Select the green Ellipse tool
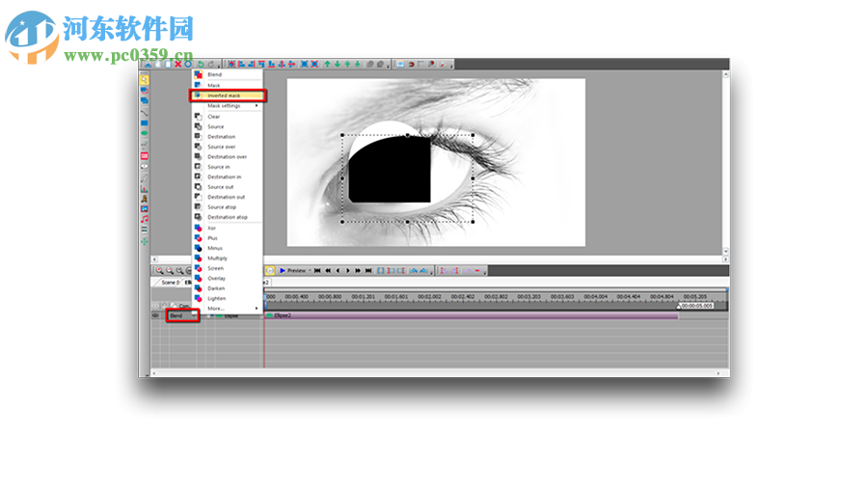Viewport: 868px width, 488px height. pos(144,133)
